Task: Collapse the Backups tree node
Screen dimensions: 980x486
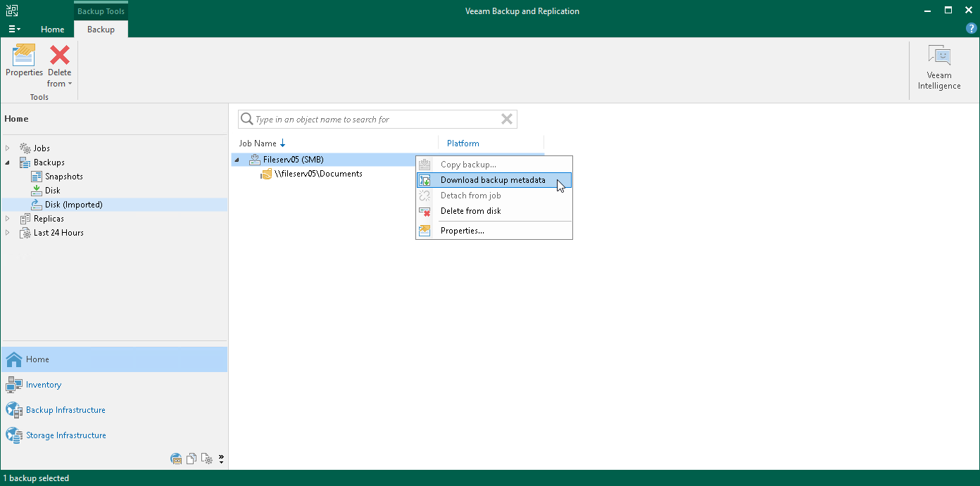Action: point(8,162)
